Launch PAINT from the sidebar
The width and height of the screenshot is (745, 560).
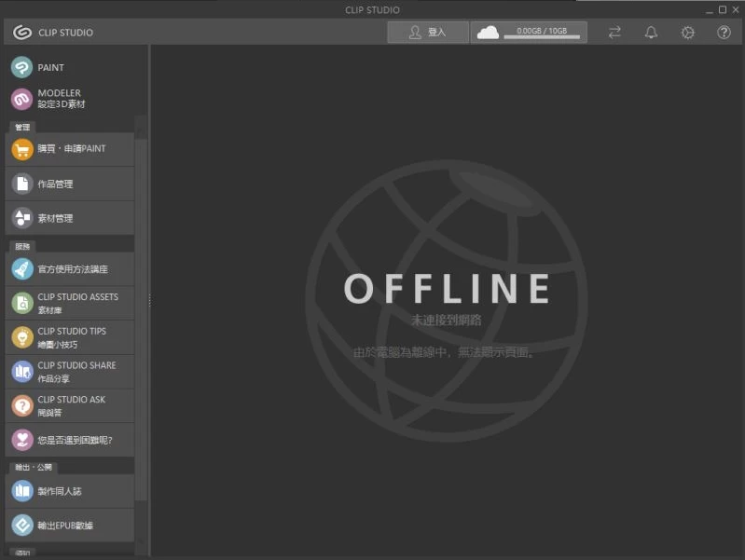[51, 68]
